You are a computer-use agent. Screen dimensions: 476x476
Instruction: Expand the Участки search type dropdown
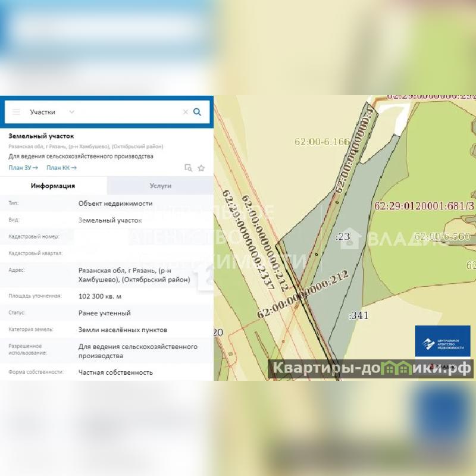(x=71, y=112)
